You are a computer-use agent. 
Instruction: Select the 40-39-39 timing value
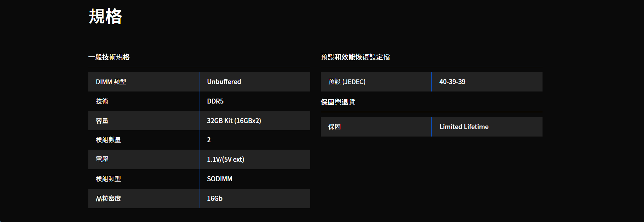pos(452,82)
